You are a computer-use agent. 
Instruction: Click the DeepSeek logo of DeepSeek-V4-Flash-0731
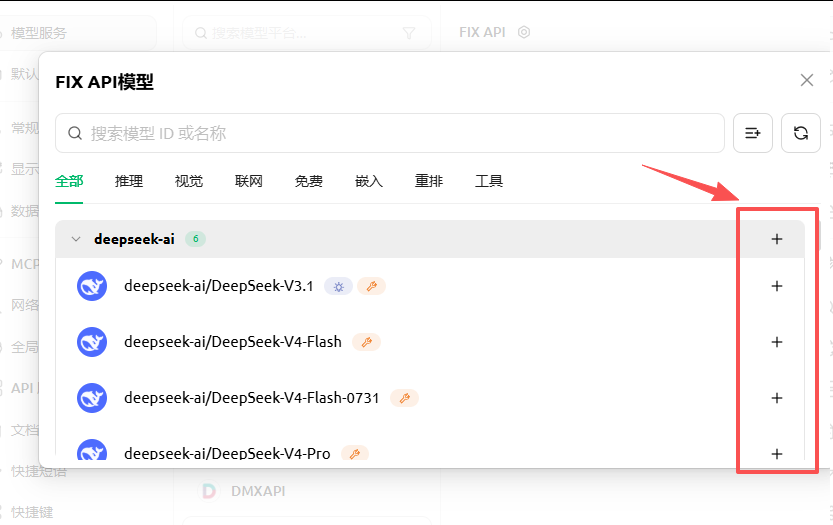pos(92,398)
